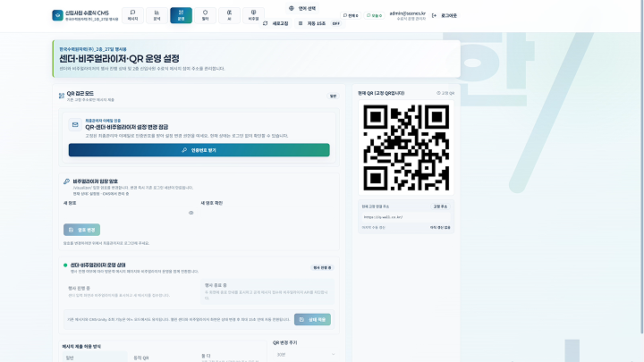Click the green status dot beside 운영 상태
This screenshot has height=362, width=644.
[65, 265]
